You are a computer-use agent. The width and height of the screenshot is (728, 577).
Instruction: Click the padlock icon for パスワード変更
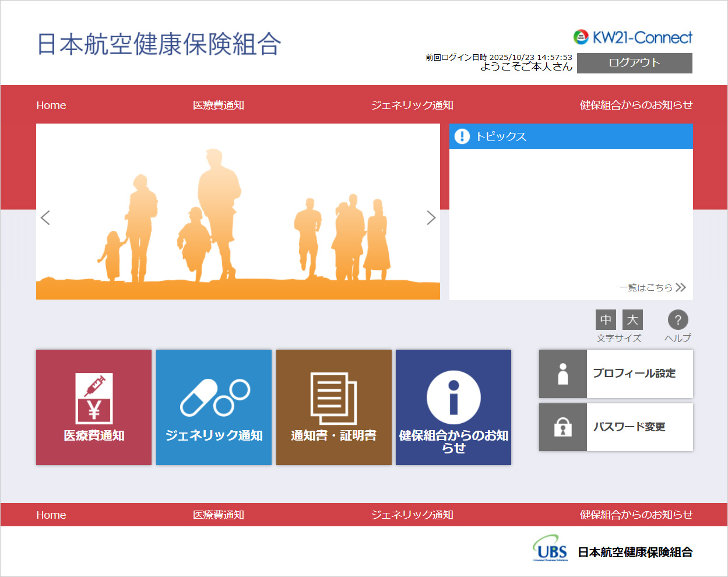tap(563, 427)
